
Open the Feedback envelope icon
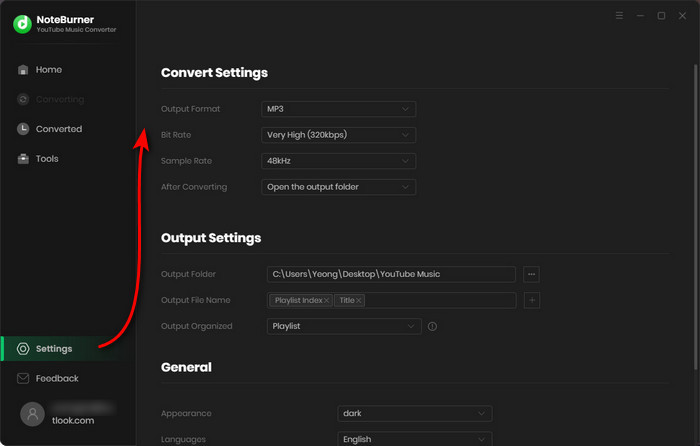point(23,379)
